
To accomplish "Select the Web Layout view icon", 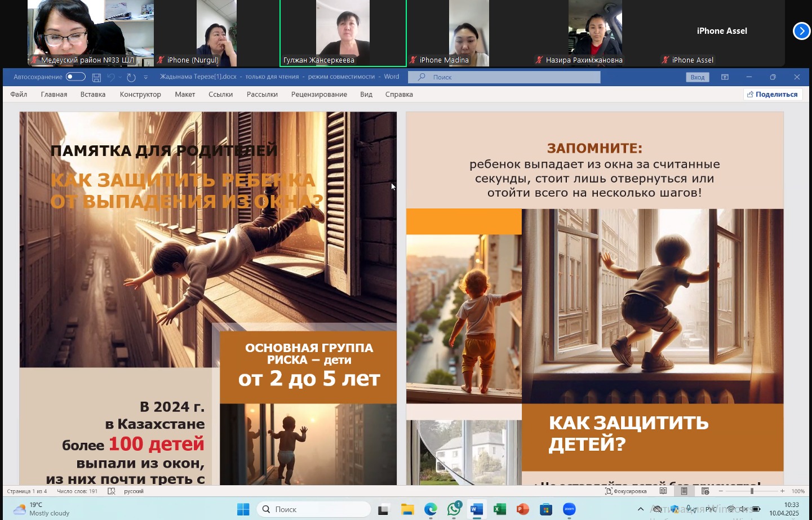I will (705, 491).
